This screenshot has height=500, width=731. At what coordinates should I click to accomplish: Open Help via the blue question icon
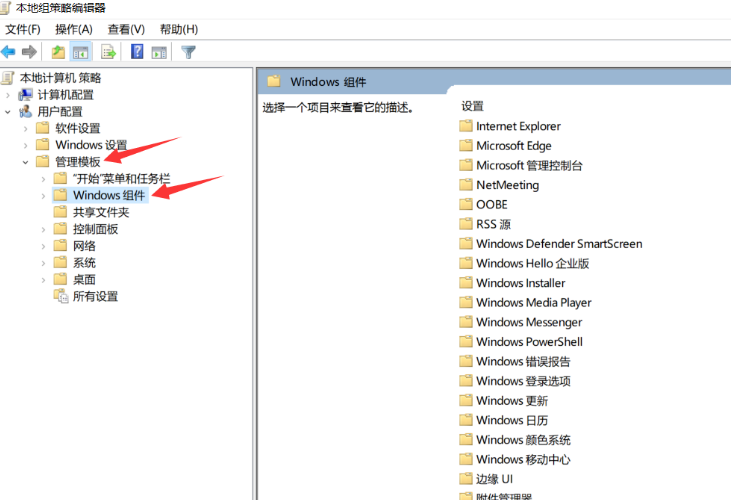pos(137,51)
